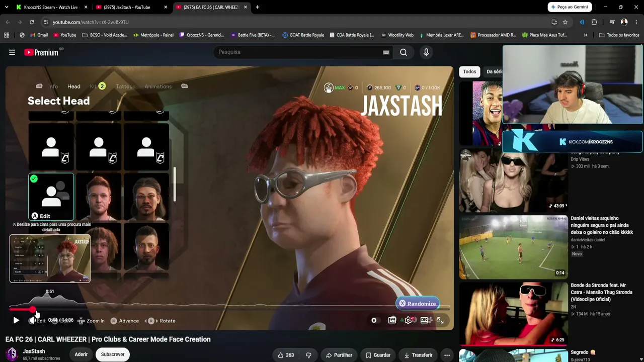The width and height of the screenshot is (644, 362).
Task: Join the channel with Aderir
Action: pyautogui.click(x=81, y=354)
